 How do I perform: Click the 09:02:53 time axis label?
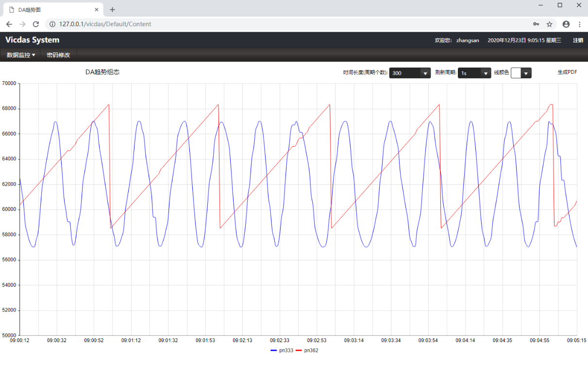point(317,341)
